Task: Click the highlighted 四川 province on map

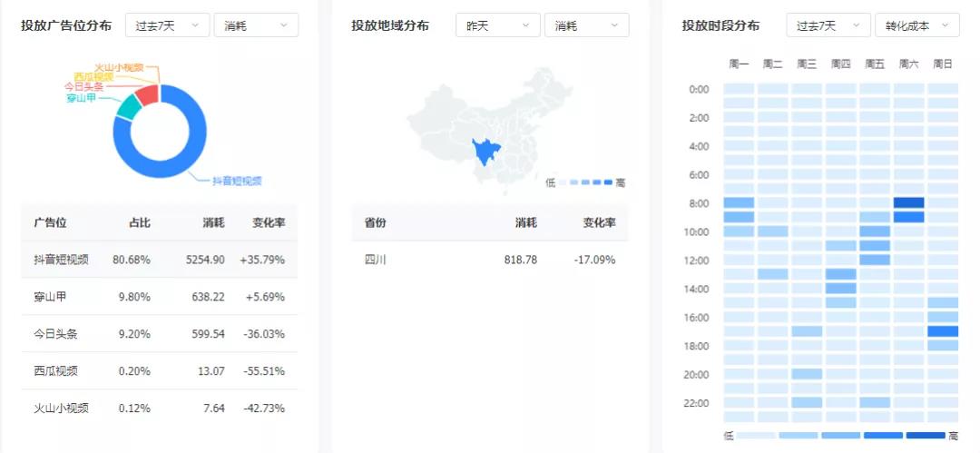Action: click(487, 151)
